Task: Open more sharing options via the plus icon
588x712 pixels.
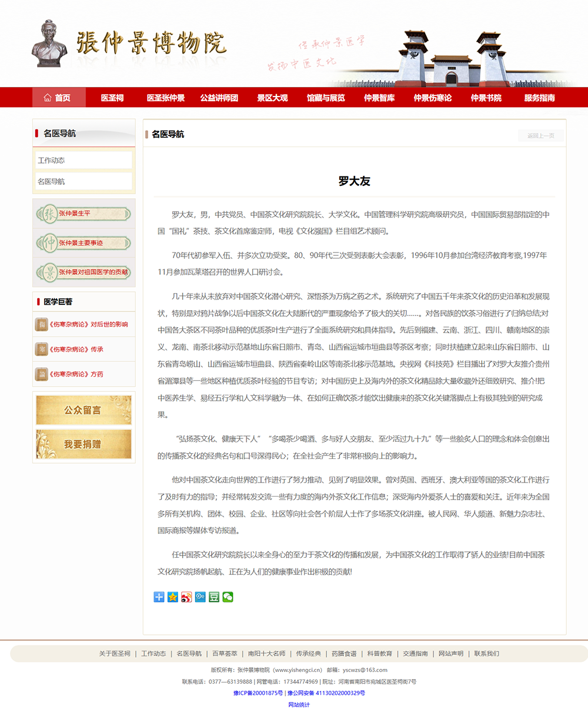Action: (x=159, y=597)
